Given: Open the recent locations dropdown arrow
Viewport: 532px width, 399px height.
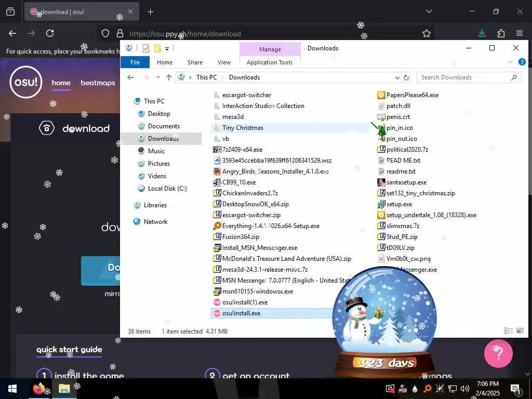Looking at the screenshot, I should [x=158, y=77].
